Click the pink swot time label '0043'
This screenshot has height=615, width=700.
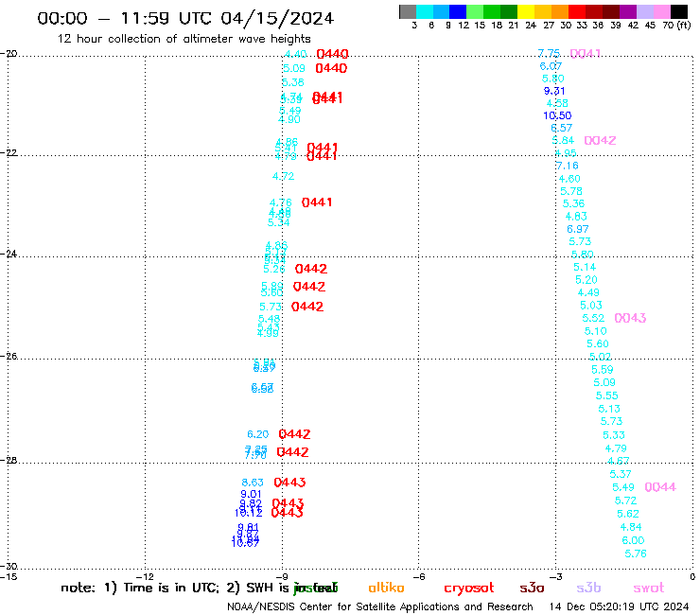click(x=630, y=318)
